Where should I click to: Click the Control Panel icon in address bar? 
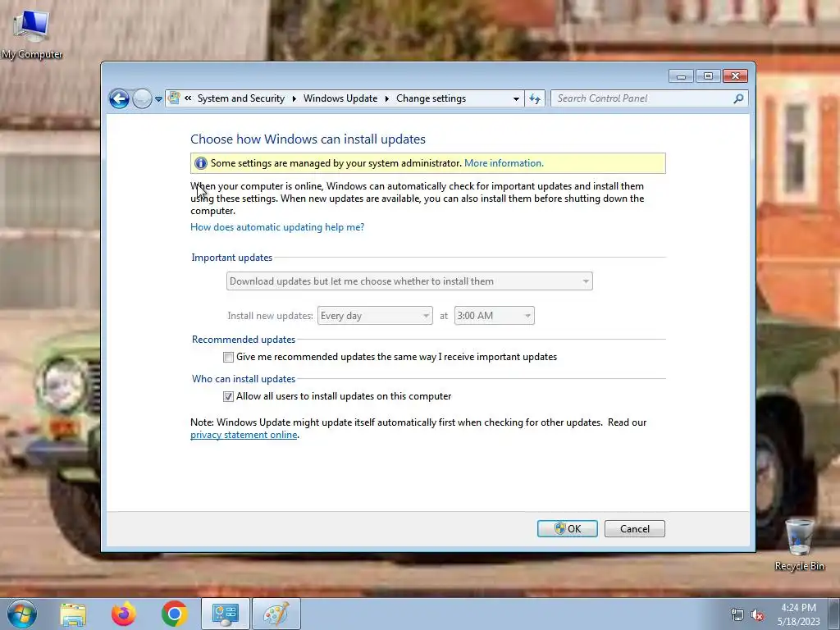[174, 98]
